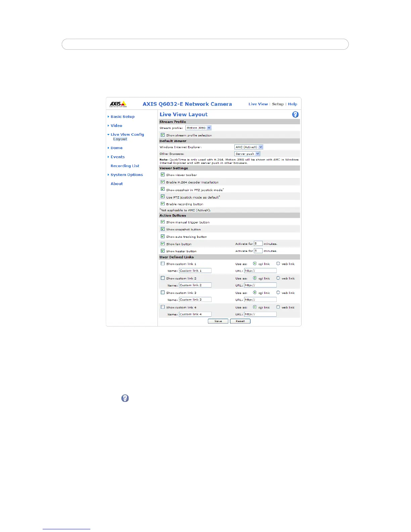Click the help icon below the camera interface

tap(125, 398)
